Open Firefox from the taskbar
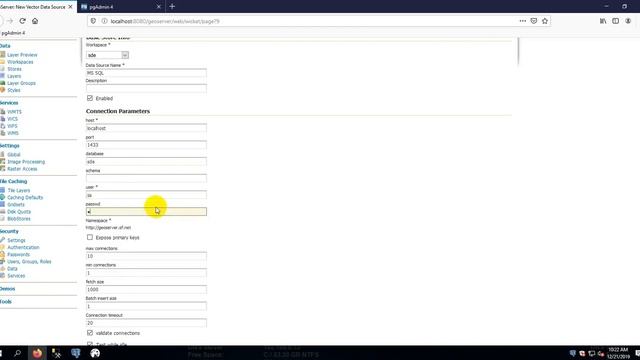640x360 pixels. [x=37, y=353]
